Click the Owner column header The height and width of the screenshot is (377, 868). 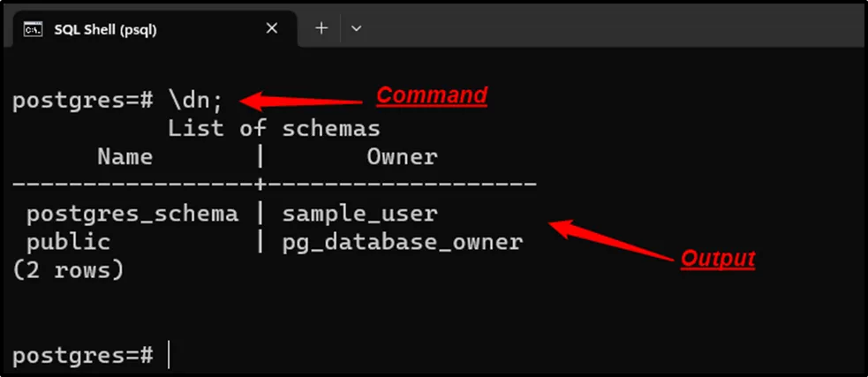402,157
